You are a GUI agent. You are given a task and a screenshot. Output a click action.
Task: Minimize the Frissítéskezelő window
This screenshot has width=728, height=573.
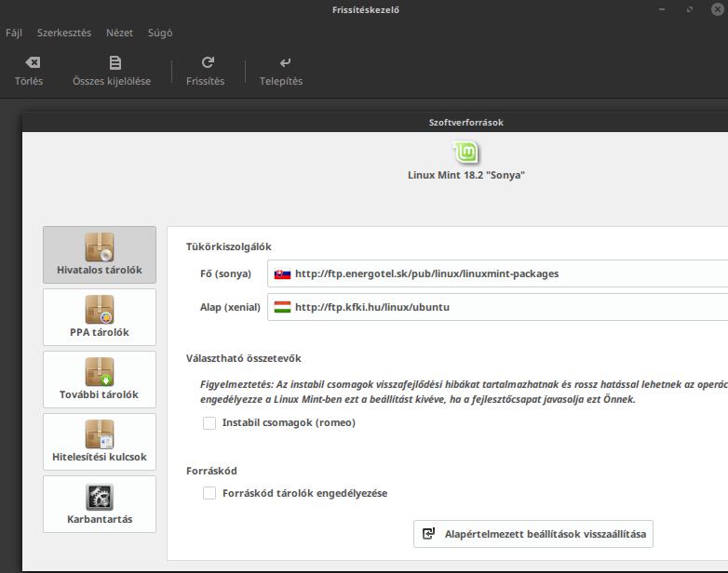[662, 9]
